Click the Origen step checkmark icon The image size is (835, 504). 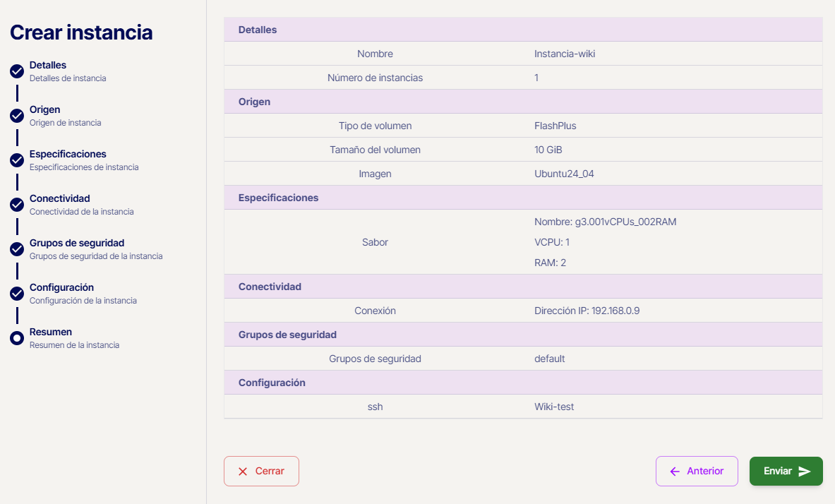coord(17,116)
